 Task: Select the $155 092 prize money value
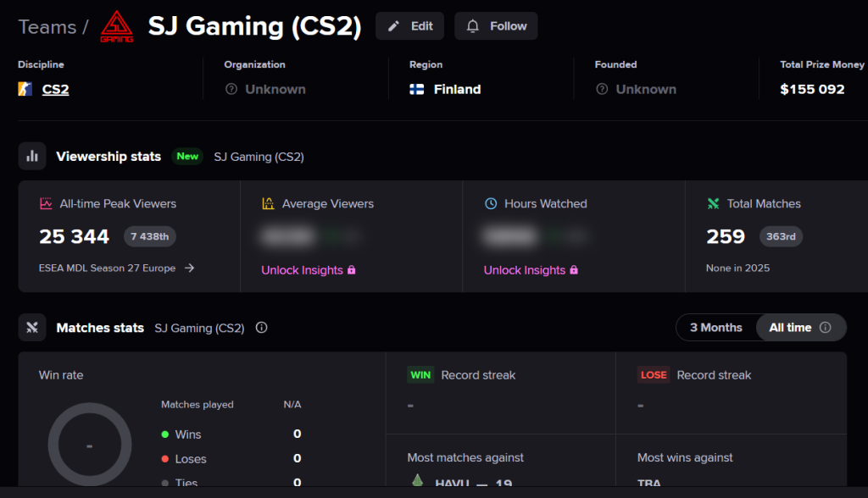point(812,89)
